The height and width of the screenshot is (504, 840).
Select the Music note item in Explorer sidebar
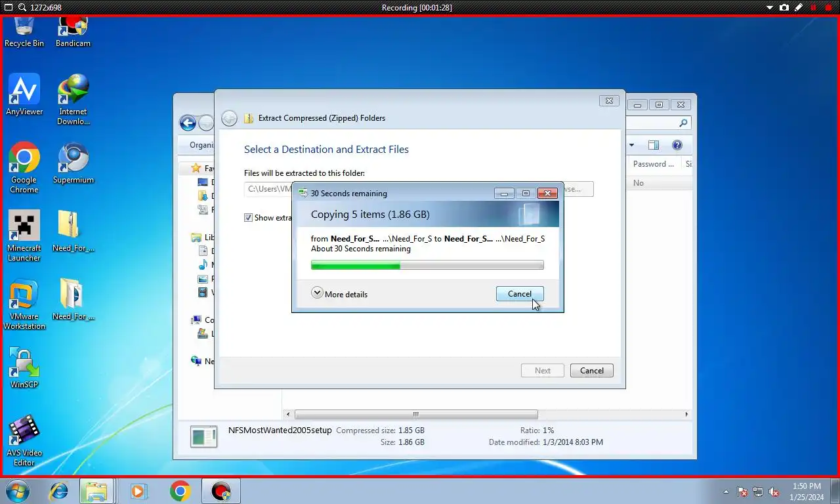[x=203, y=265]
